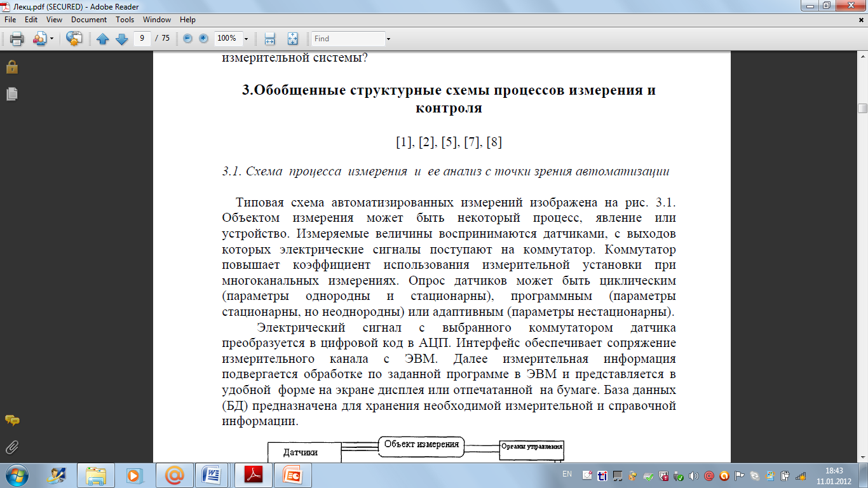Click the vertical scrollbar thumb
Image resolution: width=868 pixels, height=488 pixels.
pos(862,108)
